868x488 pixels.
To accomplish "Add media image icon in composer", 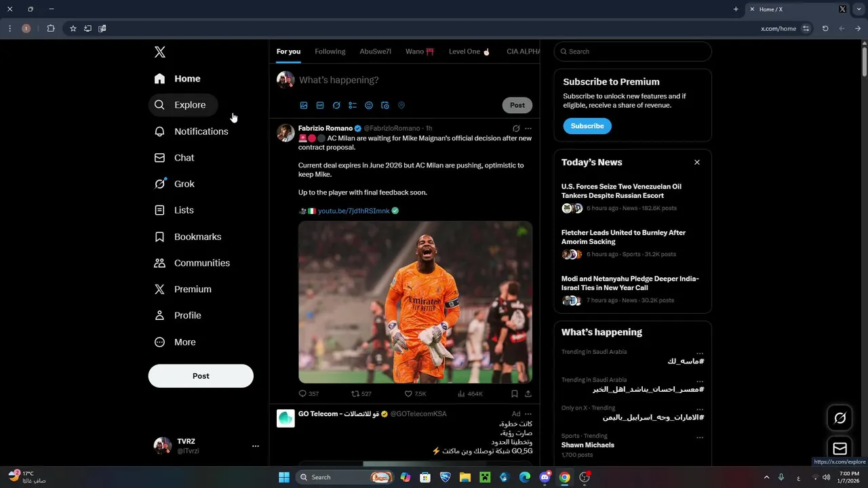I will coord(304,105).
